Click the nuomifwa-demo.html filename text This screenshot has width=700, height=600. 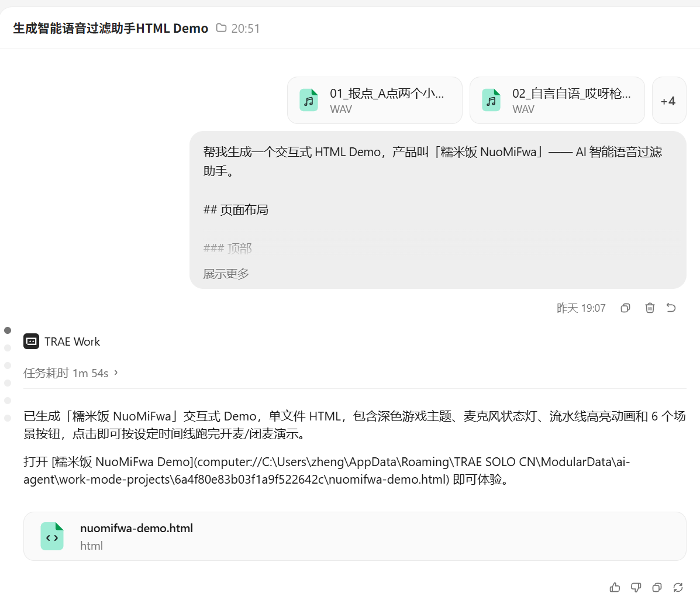[137, 528]
